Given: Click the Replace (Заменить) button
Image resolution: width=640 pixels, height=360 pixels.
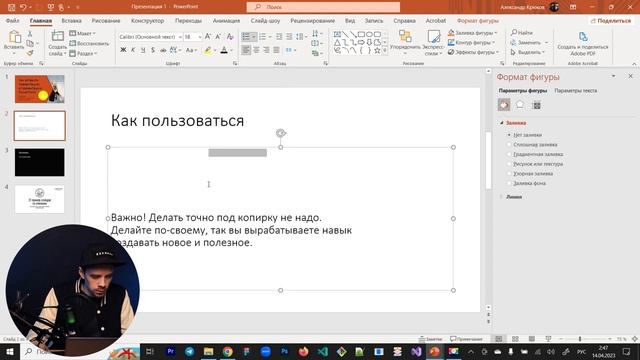Looking at the screenshot, I should [526, 42].
